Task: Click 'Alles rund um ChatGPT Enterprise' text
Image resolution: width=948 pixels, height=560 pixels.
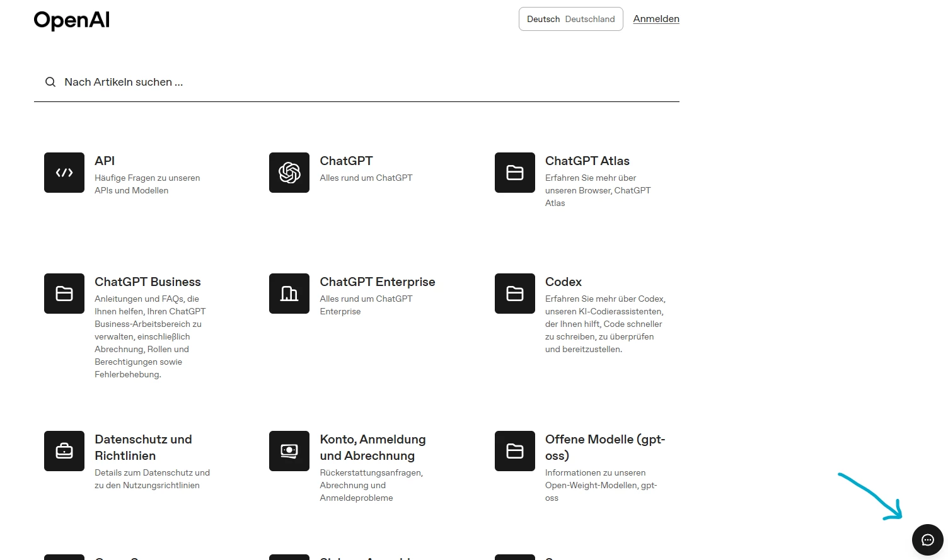Action: click(366, 305)
